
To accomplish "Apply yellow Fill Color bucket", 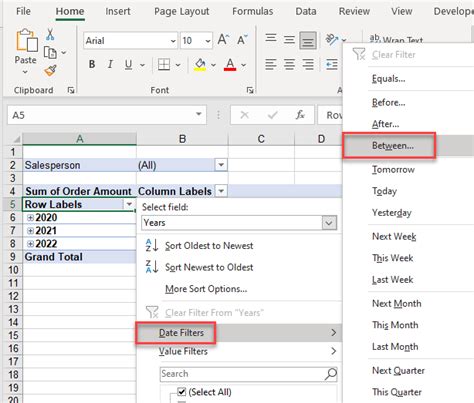I will [200, 64].
